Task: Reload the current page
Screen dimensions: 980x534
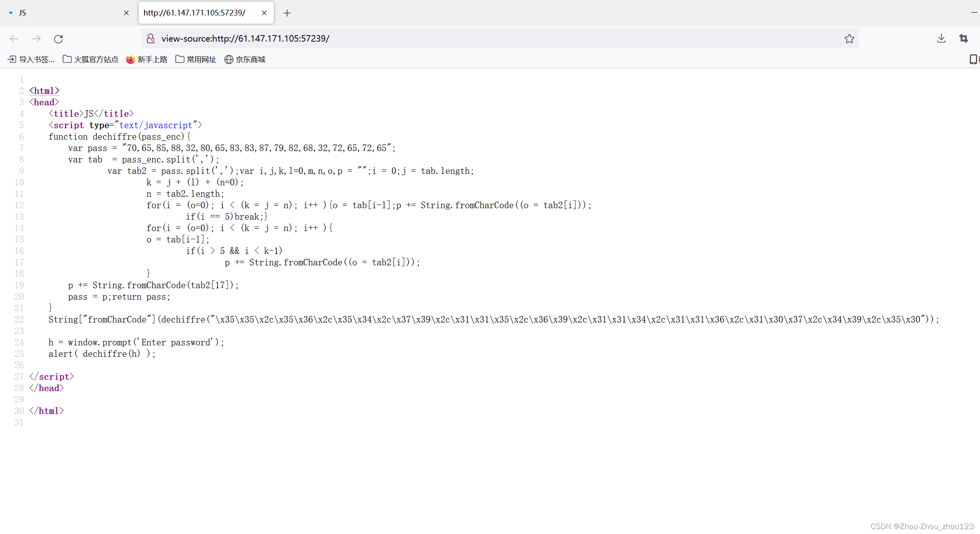Action: (58, 39)
